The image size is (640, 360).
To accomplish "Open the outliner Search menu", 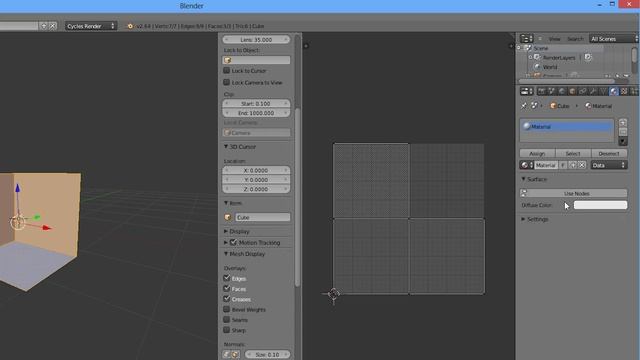I will 575,39.
